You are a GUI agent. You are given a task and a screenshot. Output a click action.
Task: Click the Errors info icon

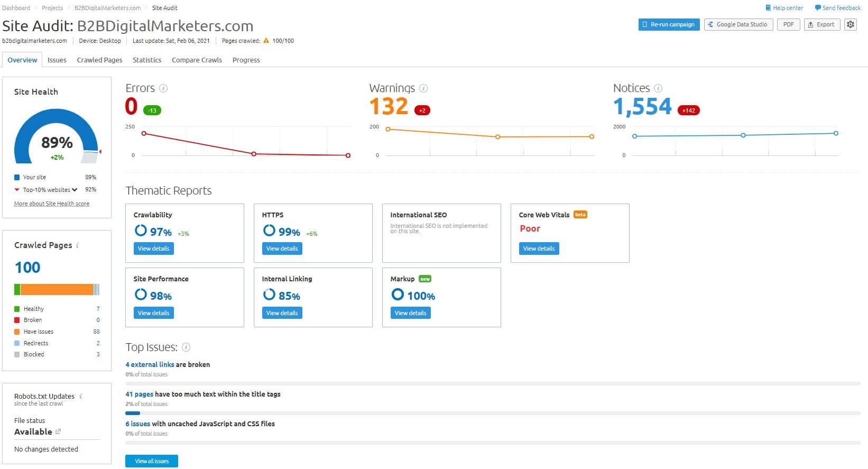tap(163, 88)
